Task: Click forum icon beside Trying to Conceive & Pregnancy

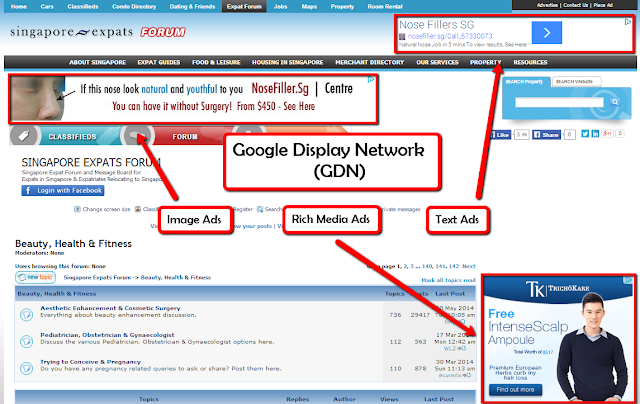Action: tap(27, 368)
